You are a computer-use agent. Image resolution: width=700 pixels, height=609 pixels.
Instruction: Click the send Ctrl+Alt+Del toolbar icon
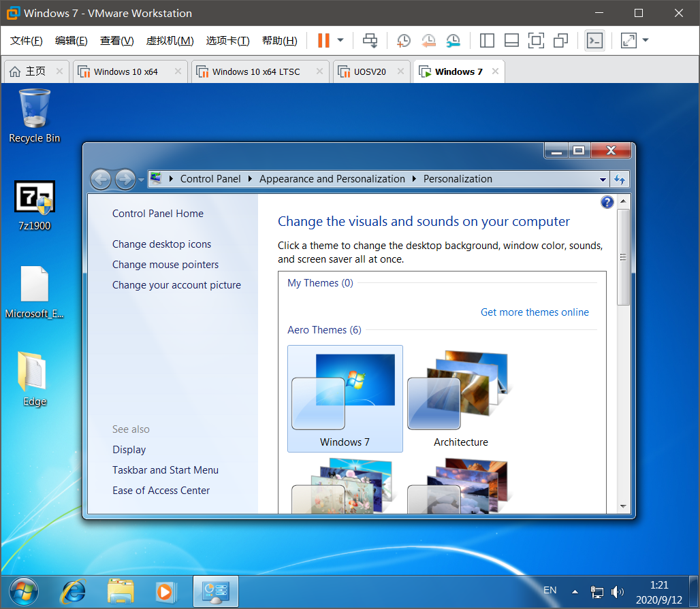(370, 41)
